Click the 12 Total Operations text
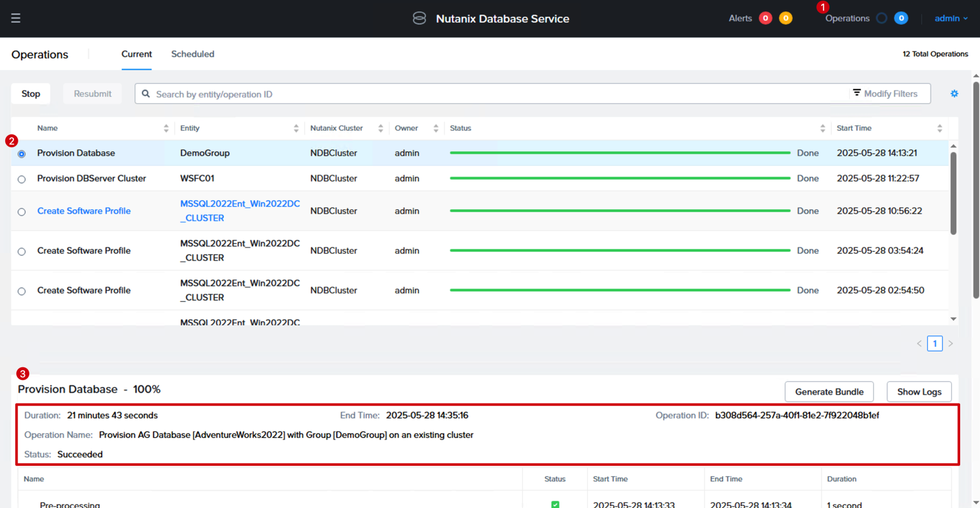The image size is (980, 508). (935, 54)
